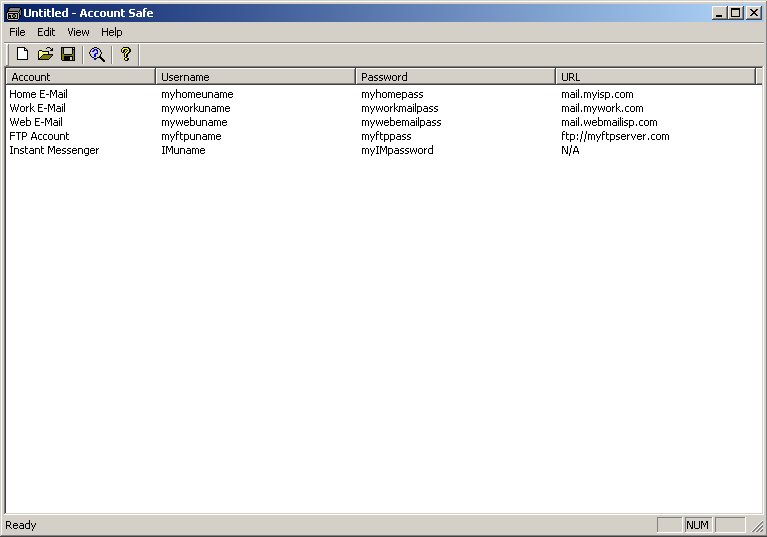Click the Account Safe title bar icon

click(x=13, y=13)
